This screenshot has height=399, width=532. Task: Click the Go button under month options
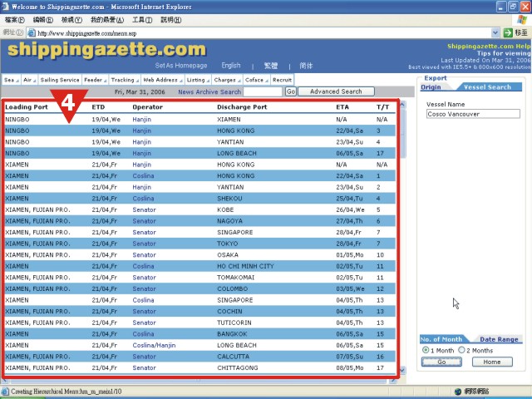coord(441,362)
